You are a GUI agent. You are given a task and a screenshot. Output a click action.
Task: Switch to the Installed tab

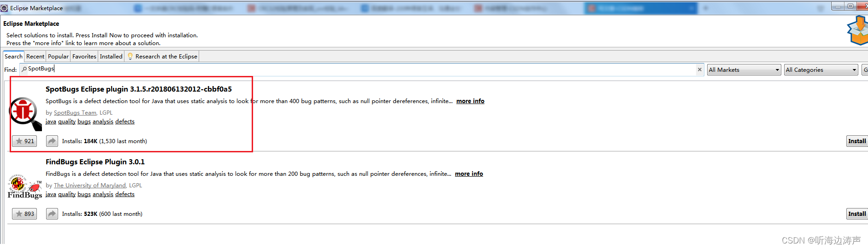pyautogui.click(x=111, y=57)
